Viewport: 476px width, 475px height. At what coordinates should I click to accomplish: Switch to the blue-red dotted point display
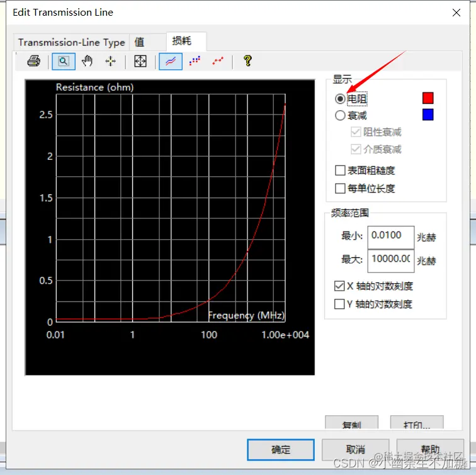click(195, 61)
